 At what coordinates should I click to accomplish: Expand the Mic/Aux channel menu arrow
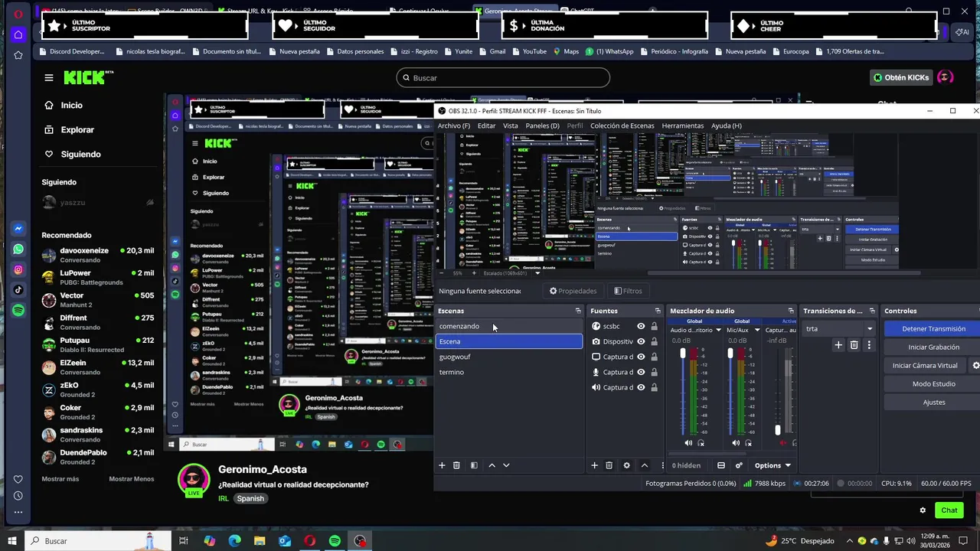757,331
